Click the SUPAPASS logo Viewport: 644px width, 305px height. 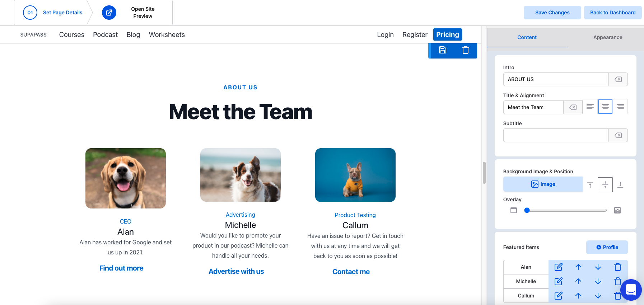[x=33, y=35]
